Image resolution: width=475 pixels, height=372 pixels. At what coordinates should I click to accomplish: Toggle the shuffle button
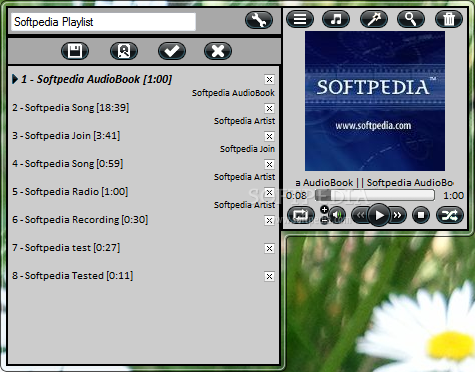tap(450, 215)
